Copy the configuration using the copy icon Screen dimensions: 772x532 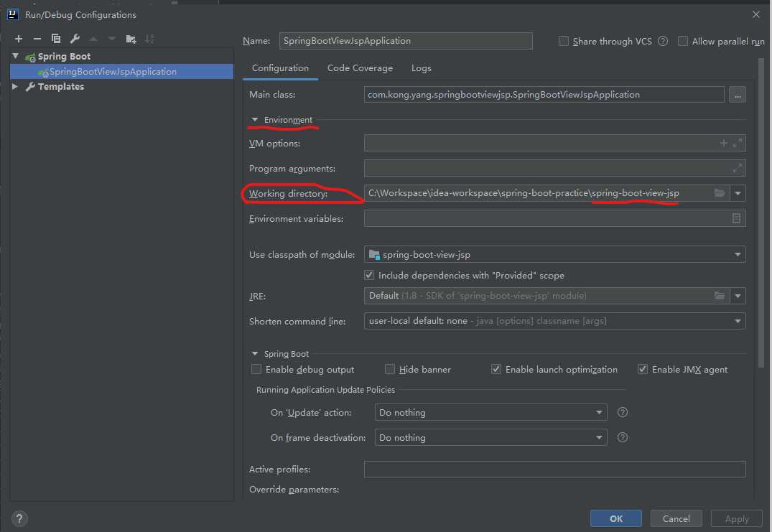coord(55,39)
